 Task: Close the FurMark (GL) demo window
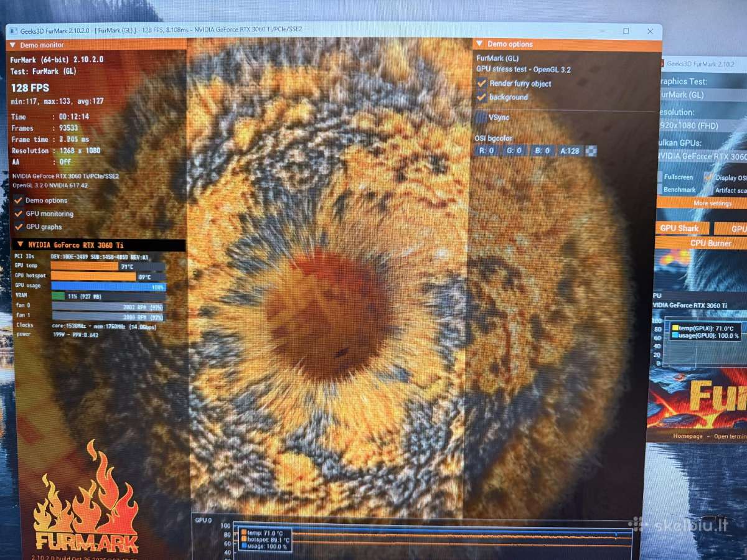click(x=650, y=30)
